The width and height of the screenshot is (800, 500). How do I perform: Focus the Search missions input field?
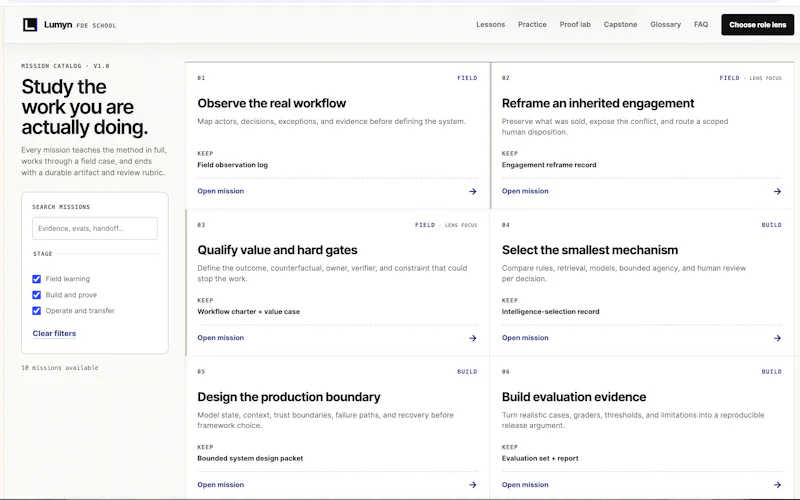[95, 229]
